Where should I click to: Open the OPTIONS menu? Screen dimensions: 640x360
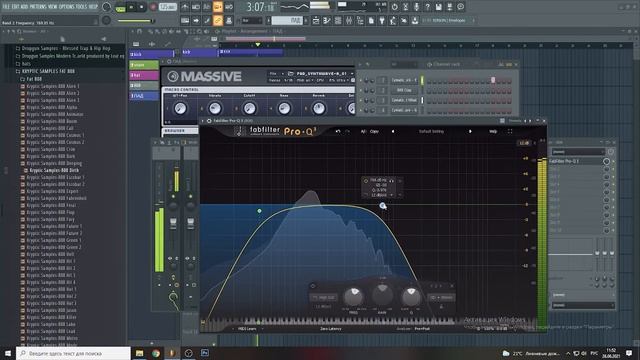coord(66,7)
